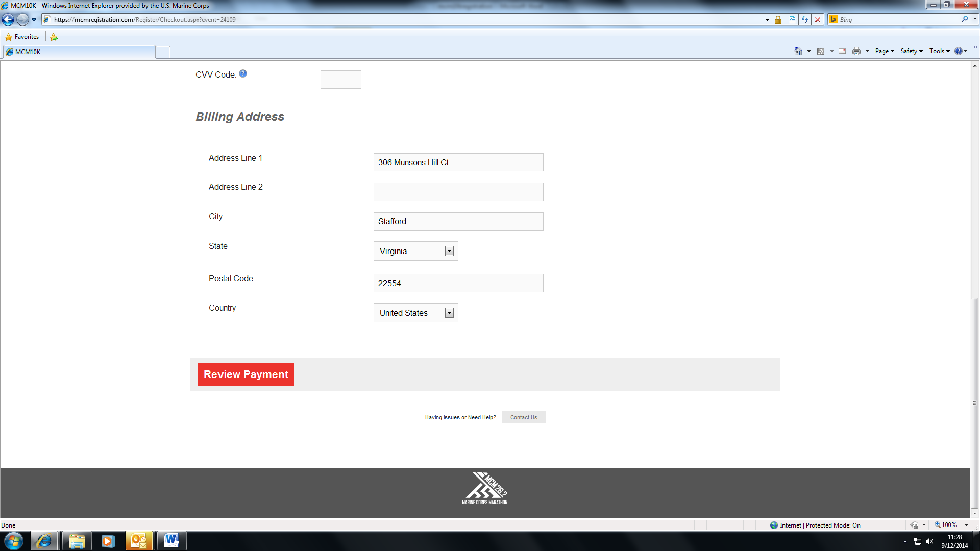Click the Postal Code input field
Viewport: 980px width, 551px height.
tap(458, 283)
